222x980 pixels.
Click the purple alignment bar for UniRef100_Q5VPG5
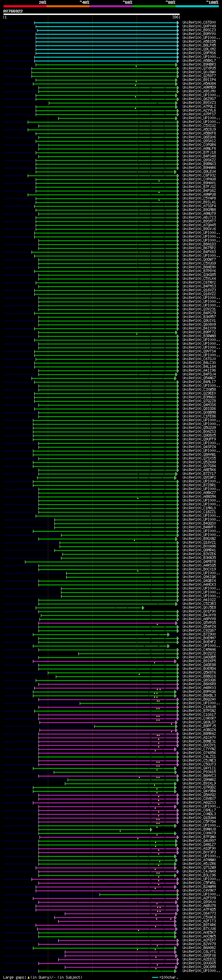(x=108, y=623)
